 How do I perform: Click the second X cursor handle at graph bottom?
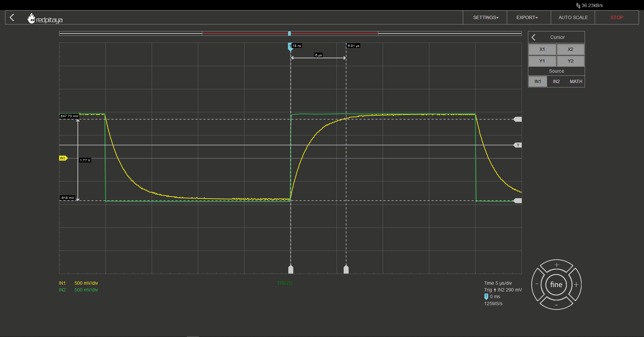[346, 269]
